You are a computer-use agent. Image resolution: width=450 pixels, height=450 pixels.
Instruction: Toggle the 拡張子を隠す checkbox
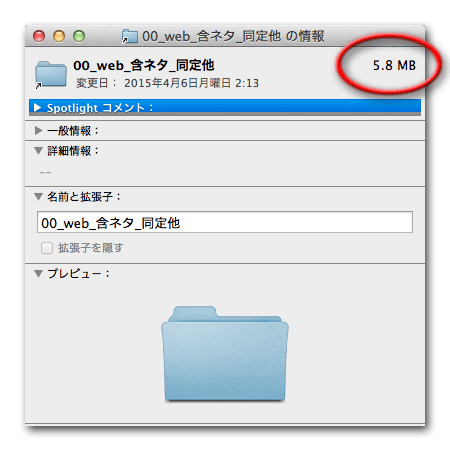47,248
